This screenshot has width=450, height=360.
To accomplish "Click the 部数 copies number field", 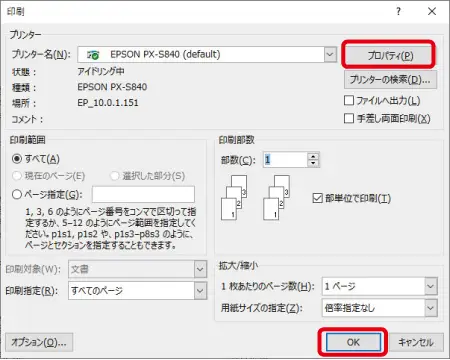I will 285,160.
